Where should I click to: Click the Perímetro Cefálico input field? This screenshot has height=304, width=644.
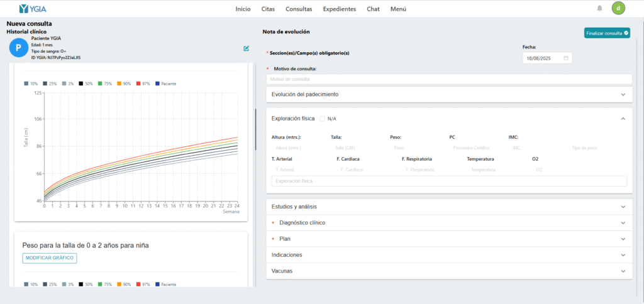pos(477,148)
